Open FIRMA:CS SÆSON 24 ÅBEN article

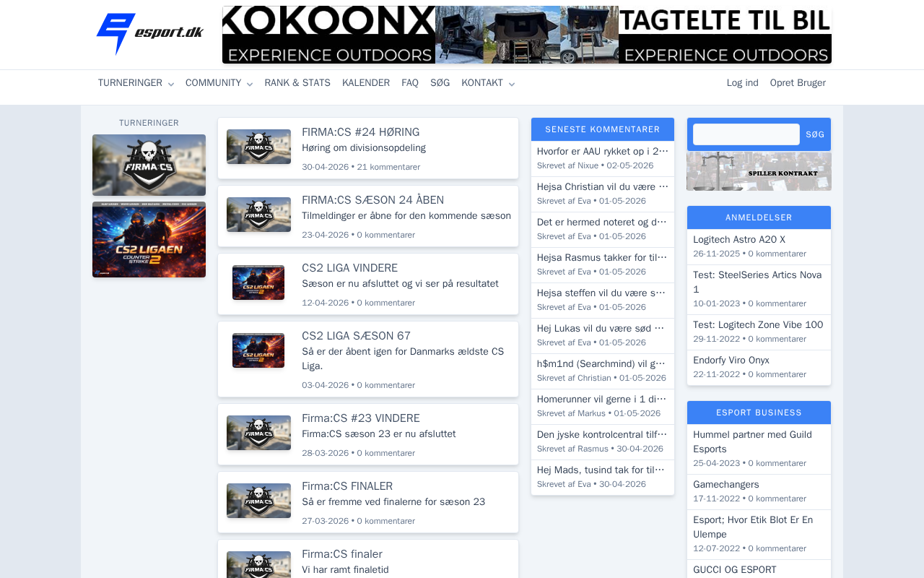pos(372,200)
